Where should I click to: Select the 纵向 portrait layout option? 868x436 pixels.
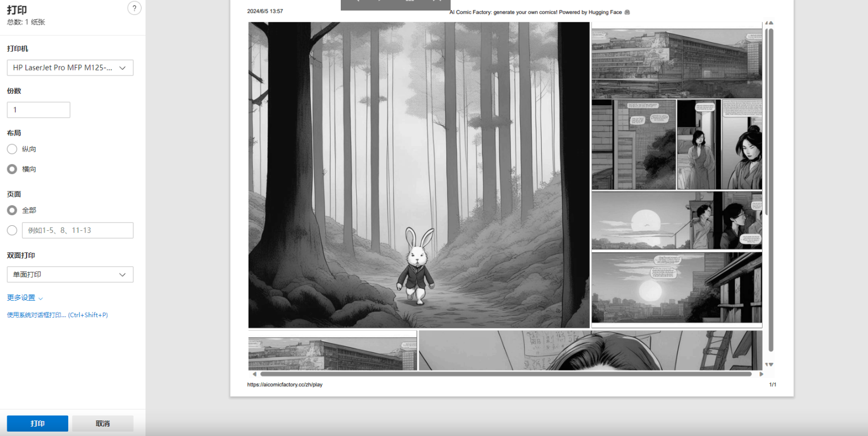(12, 149)
